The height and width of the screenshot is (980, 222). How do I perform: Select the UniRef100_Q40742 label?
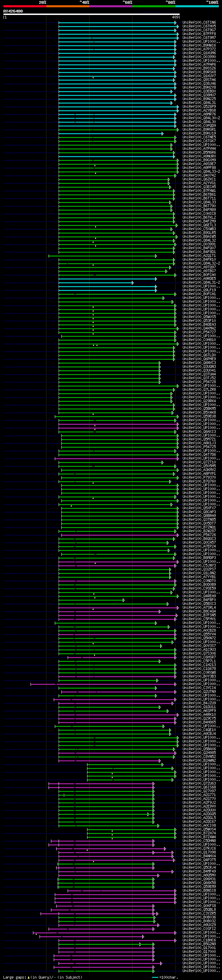coord(199,175)
